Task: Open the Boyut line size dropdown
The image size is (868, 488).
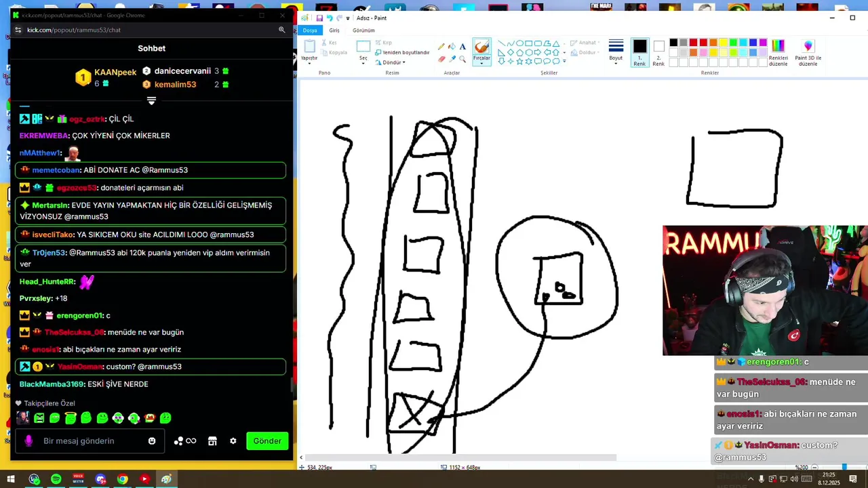Action: click(616, 52)
